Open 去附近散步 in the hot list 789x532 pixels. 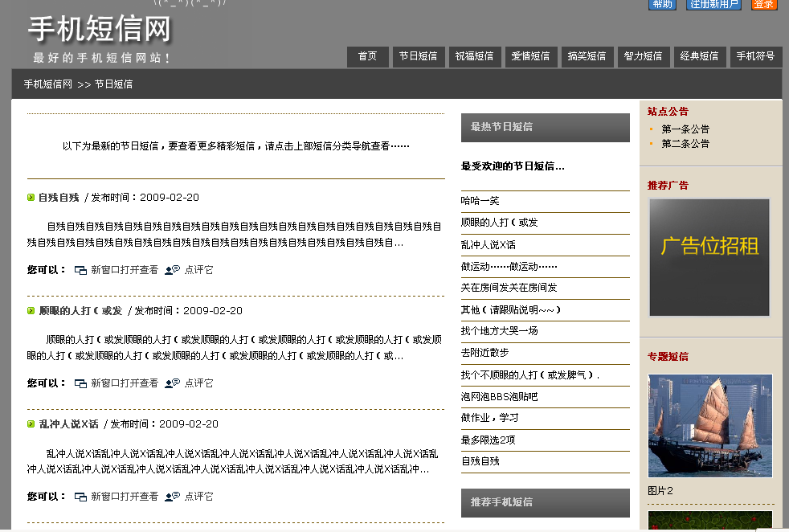(x=484, y=353)
